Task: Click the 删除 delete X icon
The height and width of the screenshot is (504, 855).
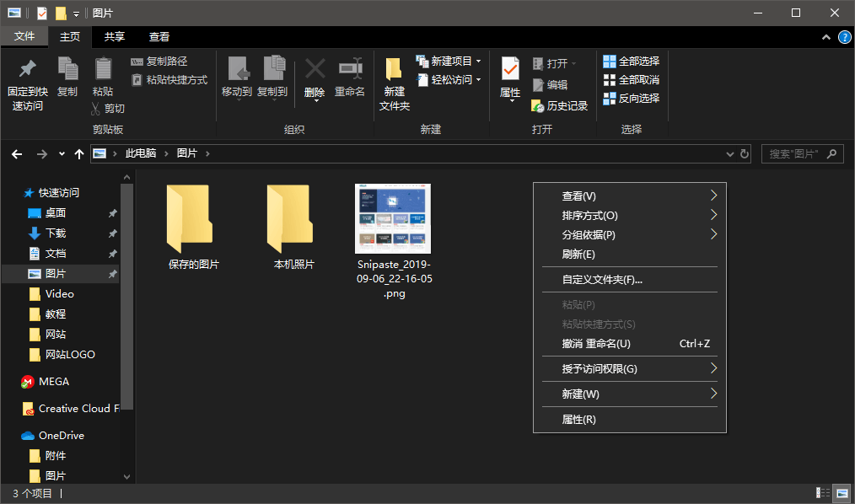Action: [x=315, y=70]
